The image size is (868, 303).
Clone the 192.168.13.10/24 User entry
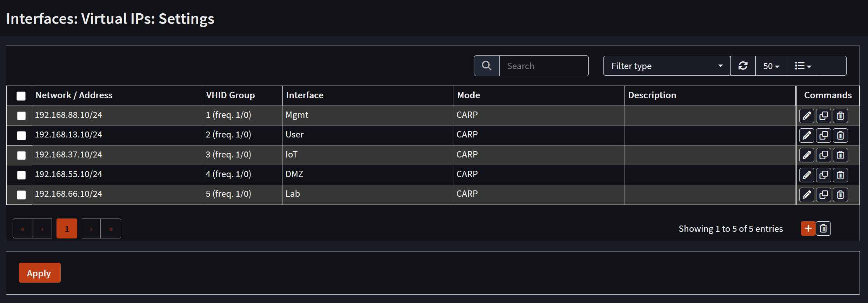pos(823,135)
